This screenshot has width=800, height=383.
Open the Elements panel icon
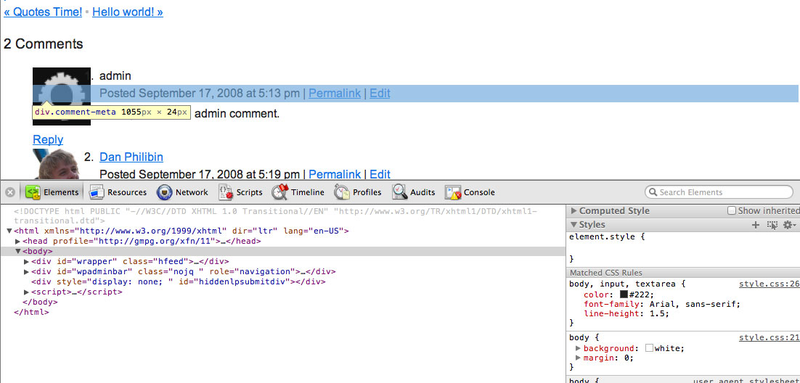pos(33,192)
